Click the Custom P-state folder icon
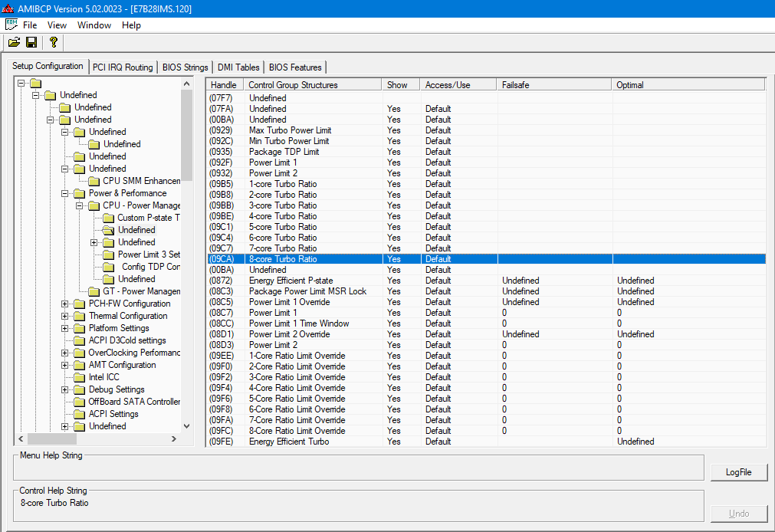 point(108,218)
